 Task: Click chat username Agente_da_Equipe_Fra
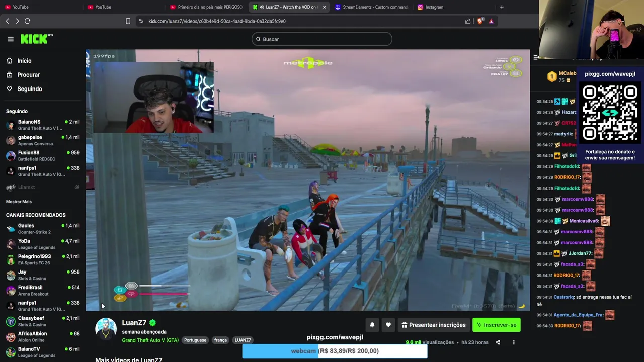point(578,315)
